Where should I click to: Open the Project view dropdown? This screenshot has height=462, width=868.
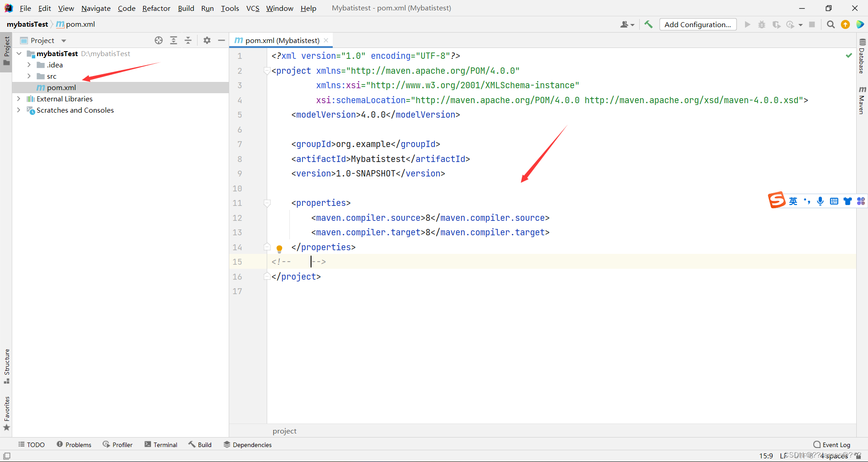click(64, 41)
